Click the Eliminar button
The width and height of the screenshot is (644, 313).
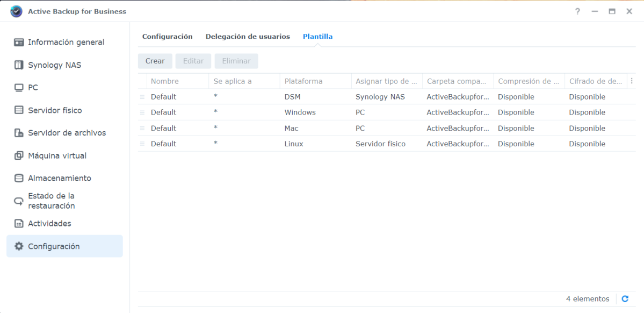click(236, 61)
